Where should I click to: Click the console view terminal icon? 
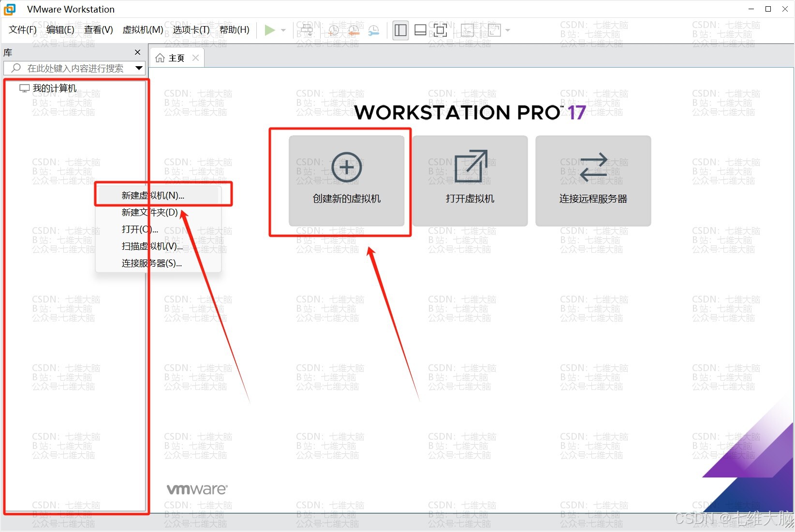[x=467, y=30]
